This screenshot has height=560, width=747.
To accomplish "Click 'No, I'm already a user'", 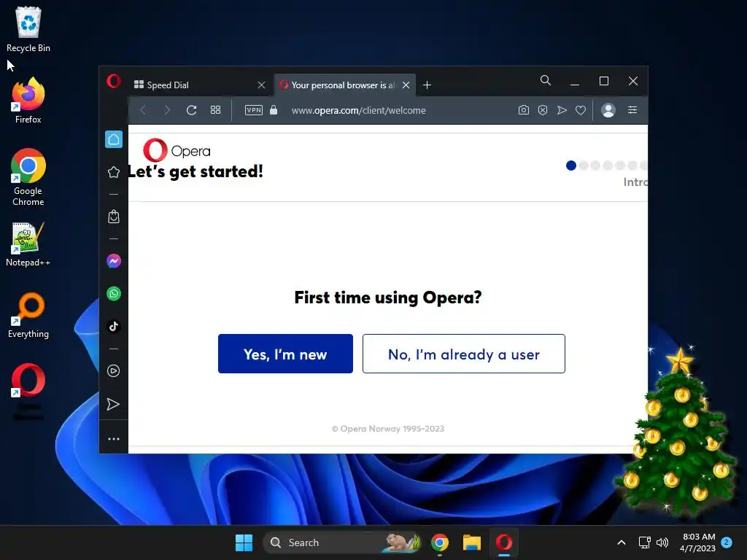I will [463, 354].
